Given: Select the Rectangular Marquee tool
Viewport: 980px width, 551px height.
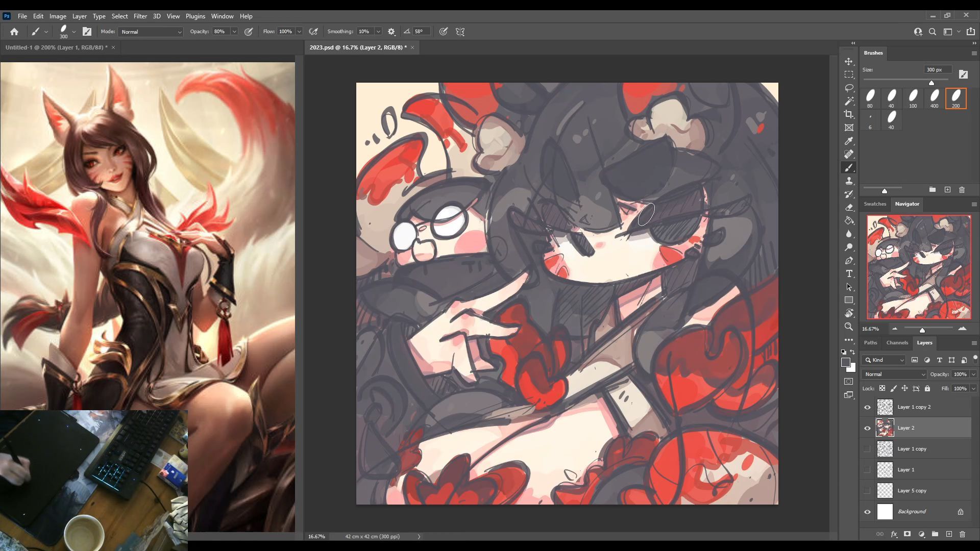Looking at the screenshot, I should (x=849, y=74).
